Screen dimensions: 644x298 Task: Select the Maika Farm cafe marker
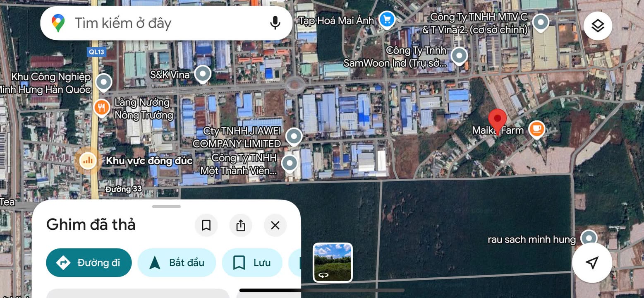(x=536, y=129)
